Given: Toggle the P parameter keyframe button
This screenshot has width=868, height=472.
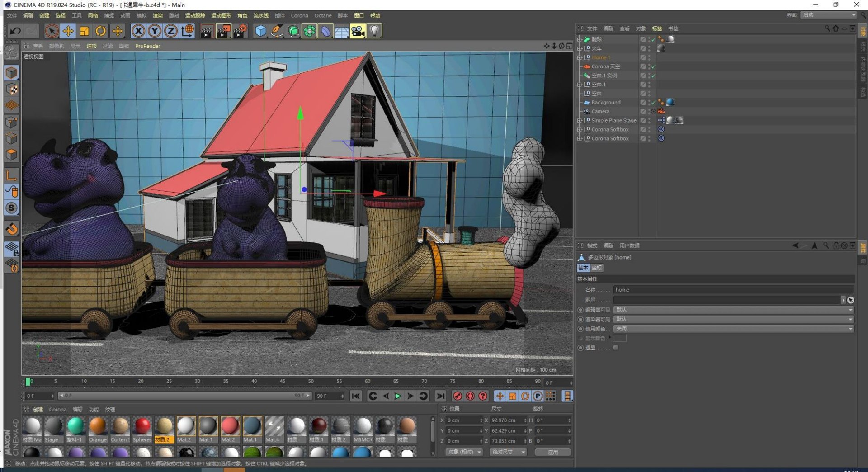Looking at the screenshot, I should click(x=538, y=396).
